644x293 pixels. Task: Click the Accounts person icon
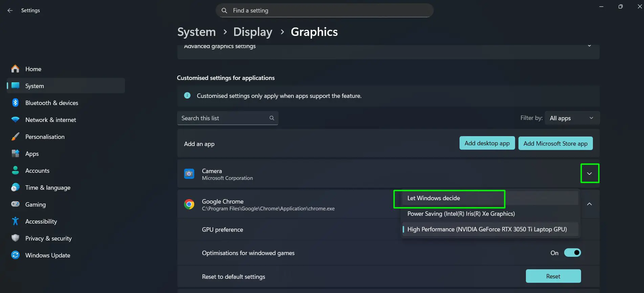tap(15, 170)
